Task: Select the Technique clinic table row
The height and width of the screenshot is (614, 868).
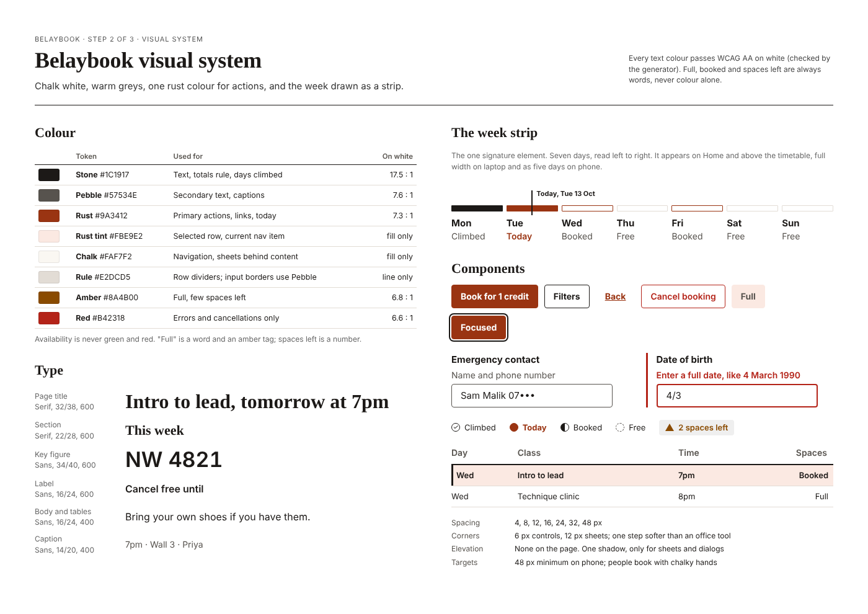Action: pyautogui.click(x=642, y=497)
